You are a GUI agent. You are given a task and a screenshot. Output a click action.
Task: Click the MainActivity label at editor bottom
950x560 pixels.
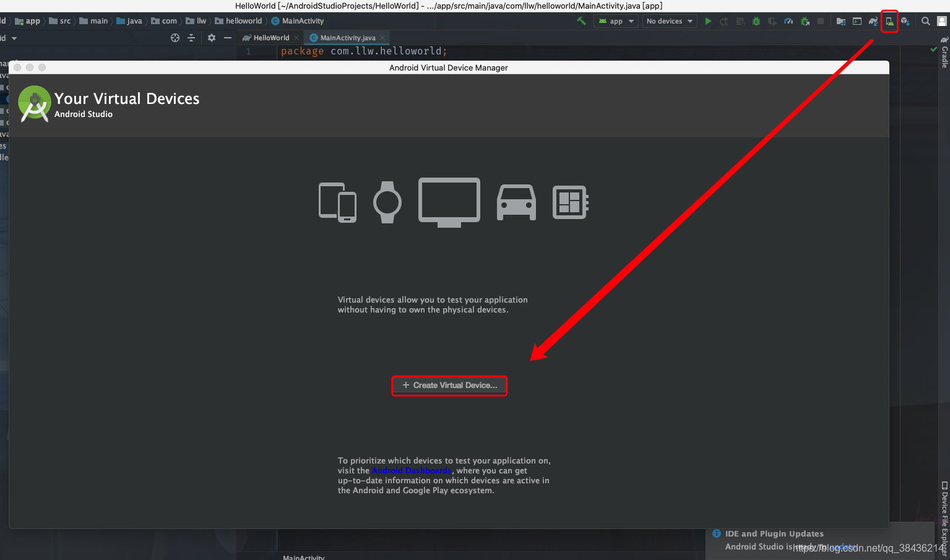303,557
